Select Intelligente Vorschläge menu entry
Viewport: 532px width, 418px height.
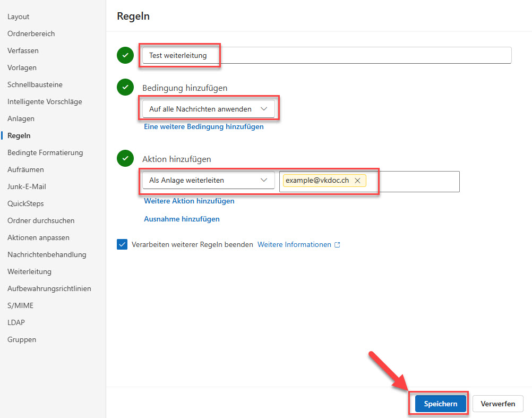pyautogui.click(x=45, y=101)
